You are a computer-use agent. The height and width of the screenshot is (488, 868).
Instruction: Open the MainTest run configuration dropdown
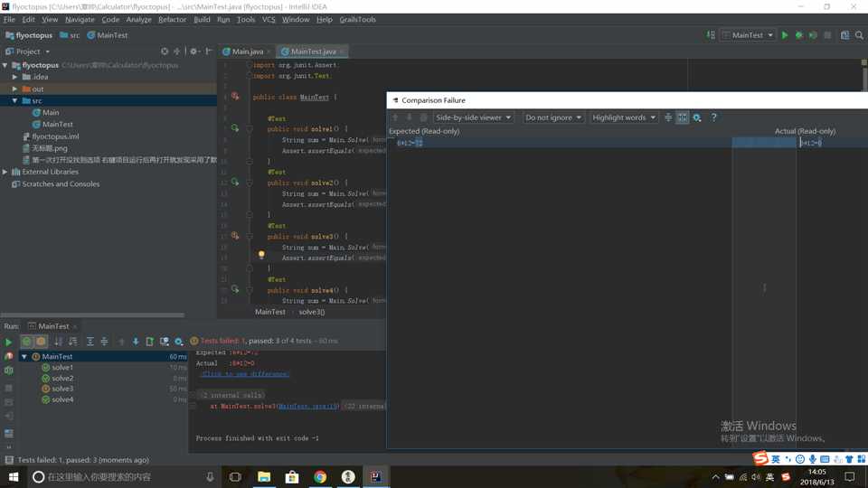(x=748, y=35)
